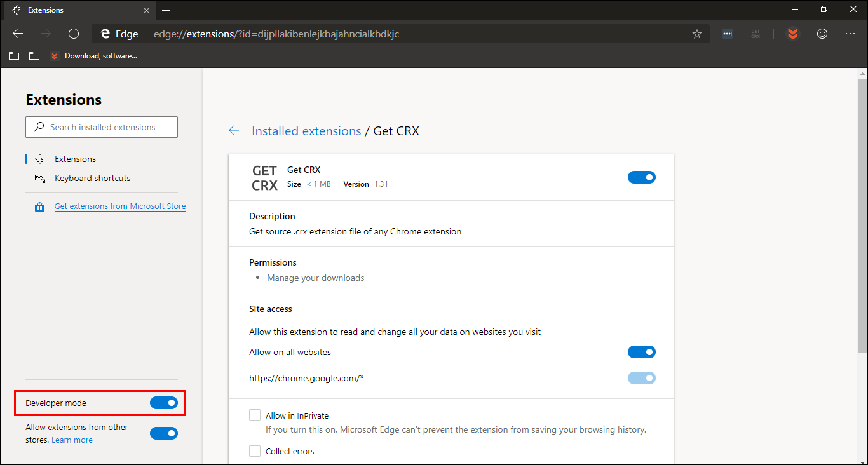Viewport: 868px width, 465px height.
Task: Click the search magnifier icon in sidebar
Action: point(39,127)
